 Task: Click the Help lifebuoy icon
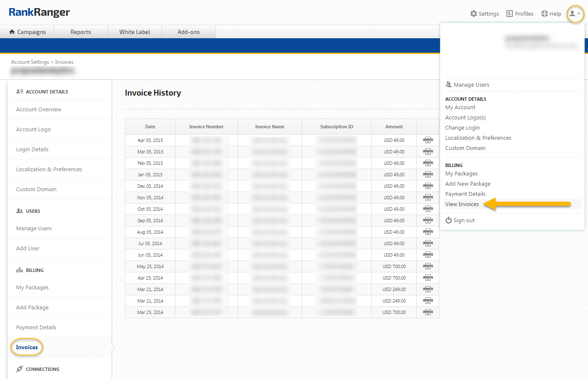tap(544, 14)
